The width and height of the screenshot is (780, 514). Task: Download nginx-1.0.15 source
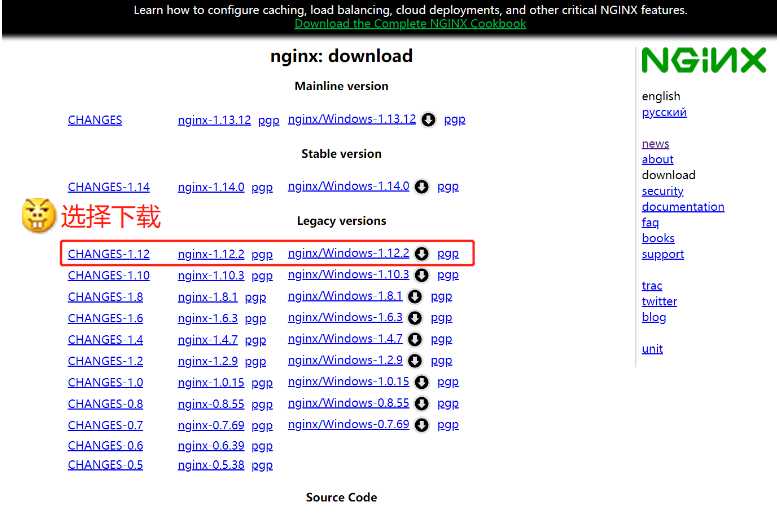coord(211,383)
